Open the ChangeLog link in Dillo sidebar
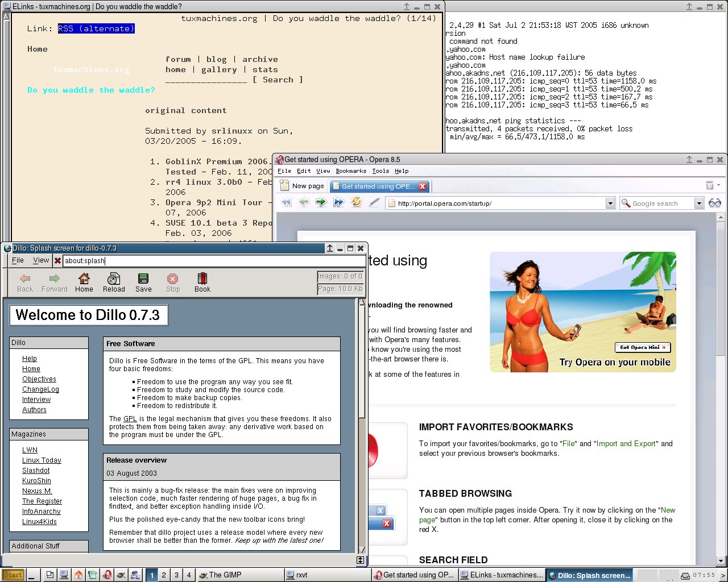 point(40,389)
